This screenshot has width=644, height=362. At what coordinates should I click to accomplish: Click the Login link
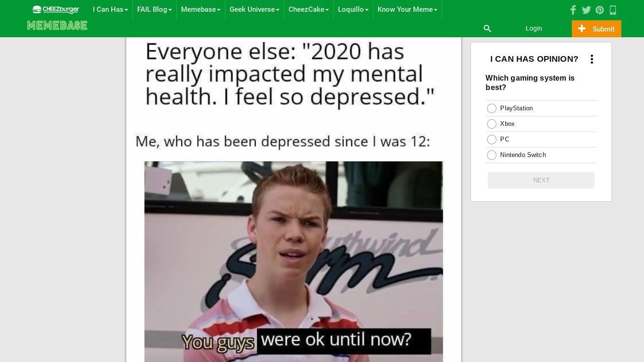[534, 28]
